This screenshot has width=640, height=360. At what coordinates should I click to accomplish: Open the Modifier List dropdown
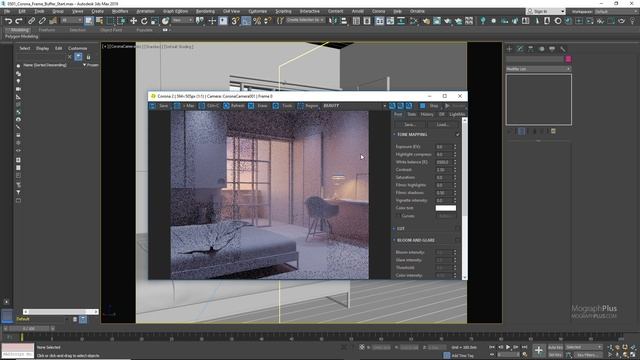[538, 69]
